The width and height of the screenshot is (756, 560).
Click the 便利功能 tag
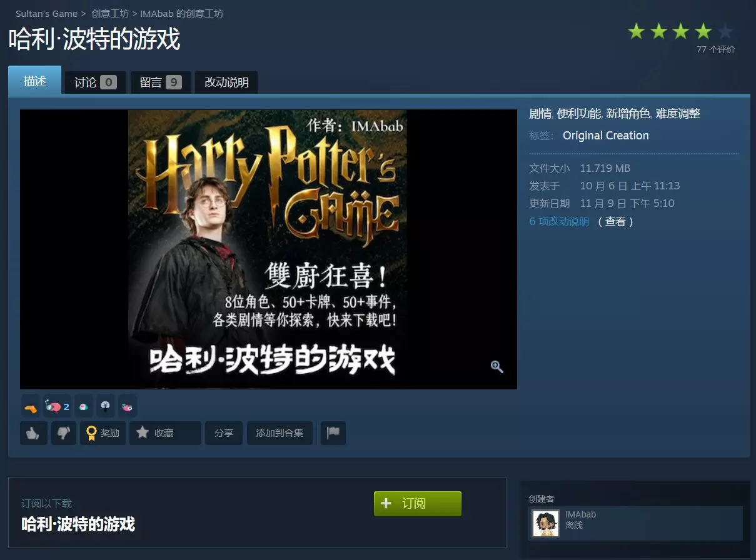tap(578, 114)
